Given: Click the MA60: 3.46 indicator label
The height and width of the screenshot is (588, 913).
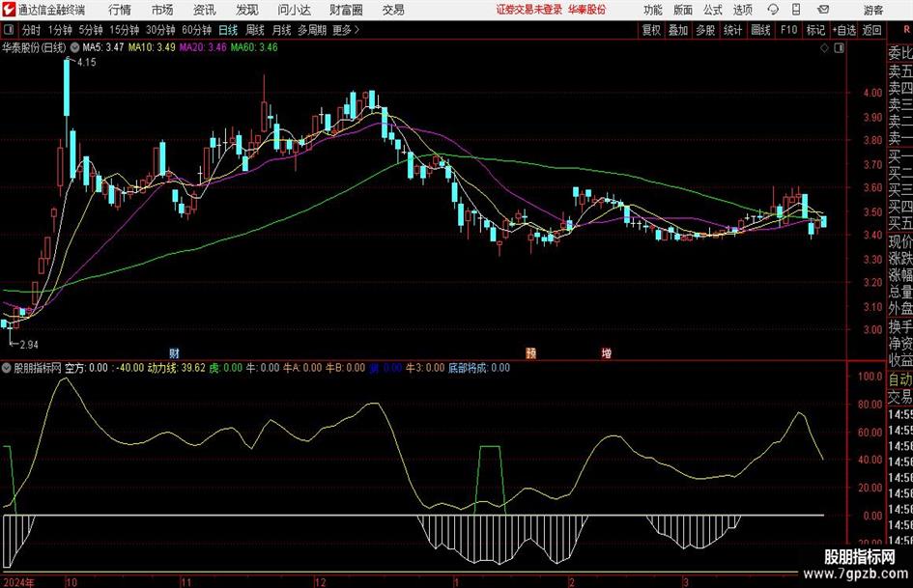Looking at the screenshot, I should coord(254,47).
